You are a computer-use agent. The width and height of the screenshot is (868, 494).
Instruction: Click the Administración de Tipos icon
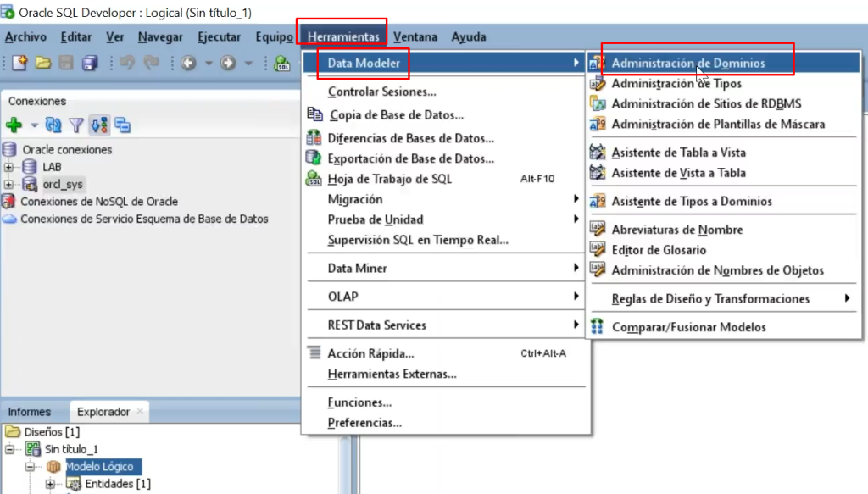598,83
